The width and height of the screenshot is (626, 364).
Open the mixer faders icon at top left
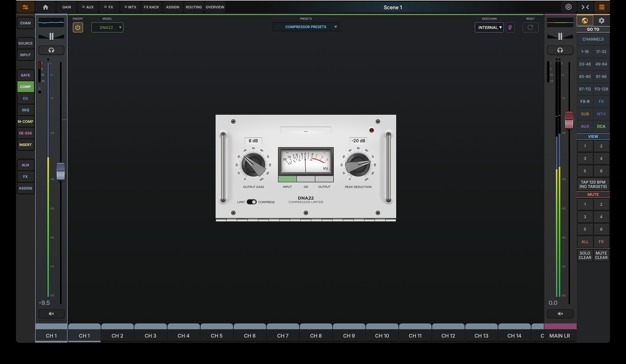[x=25, y=7]
